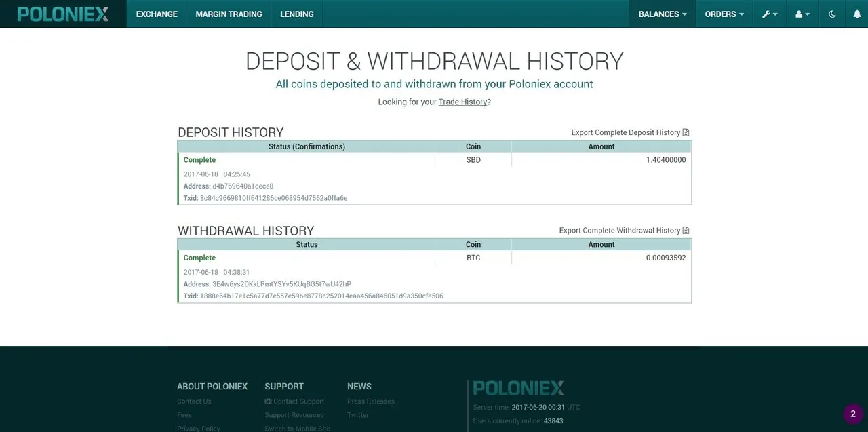Viewport: 868px width, 432px height.
Task: Click the withdrawal export file icon
Action: click(x=686, y=231)
